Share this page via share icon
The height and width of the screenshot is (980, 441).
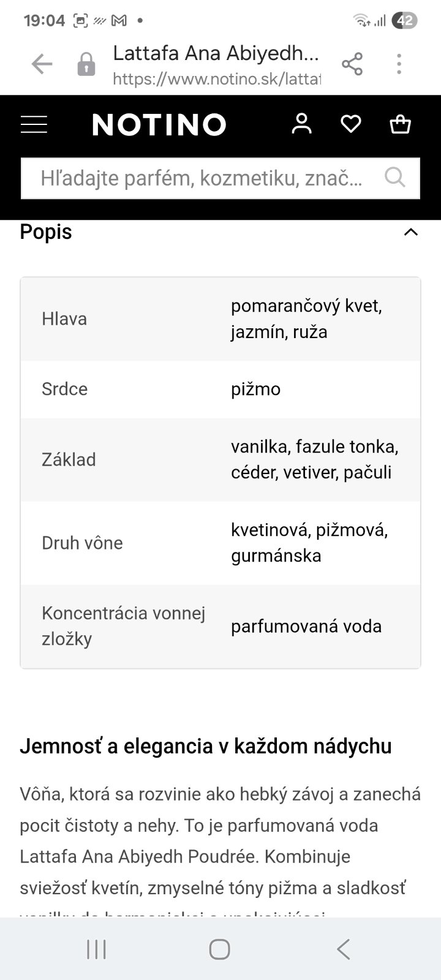(352, 64)
